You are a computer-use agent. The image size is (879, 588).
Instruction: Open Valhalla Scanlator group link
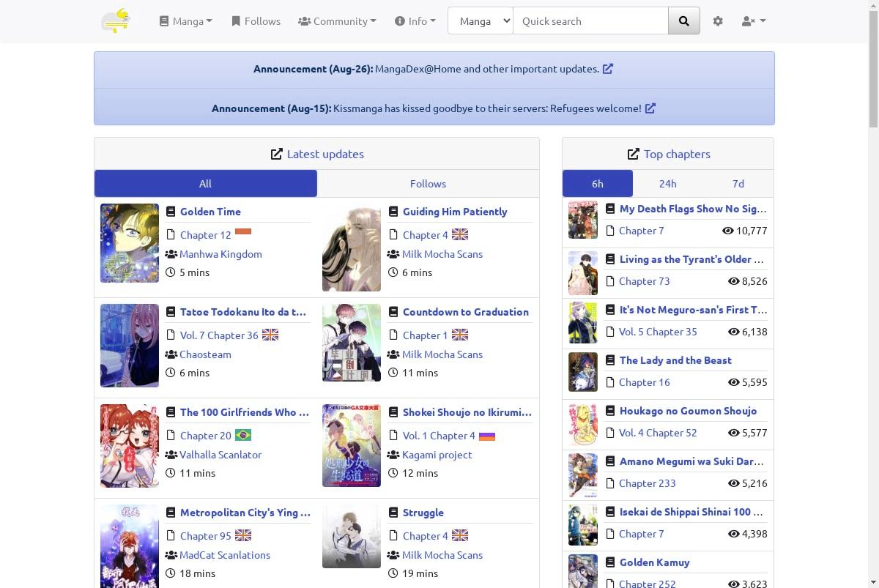point(220,455)
